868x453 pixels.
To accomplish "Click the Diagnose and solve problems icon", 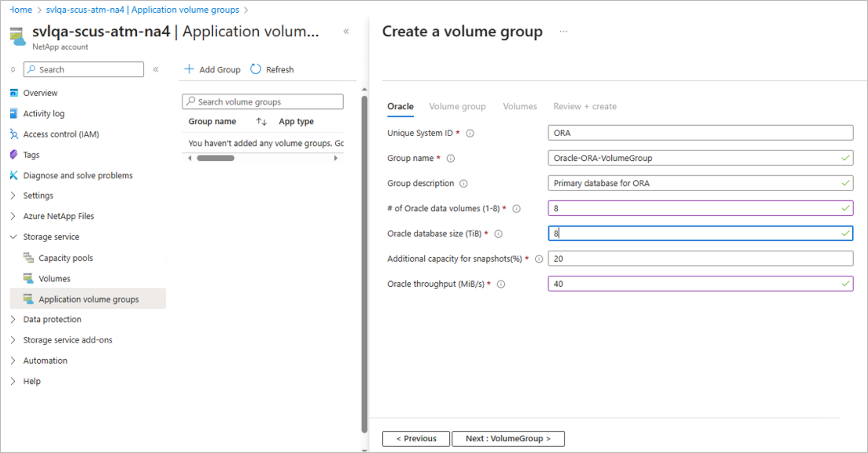I will [14, 175].
